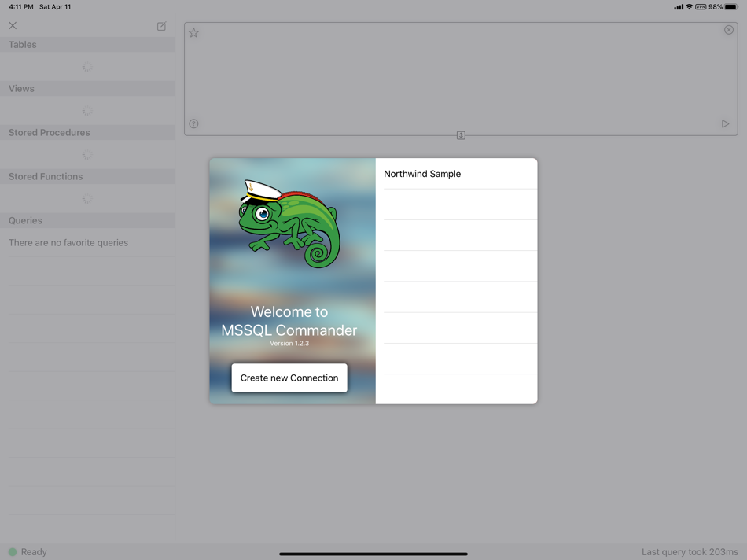This screenshot has height=560, width=747.
Task: Open the help question mark icon
Action: coord(193,124)
